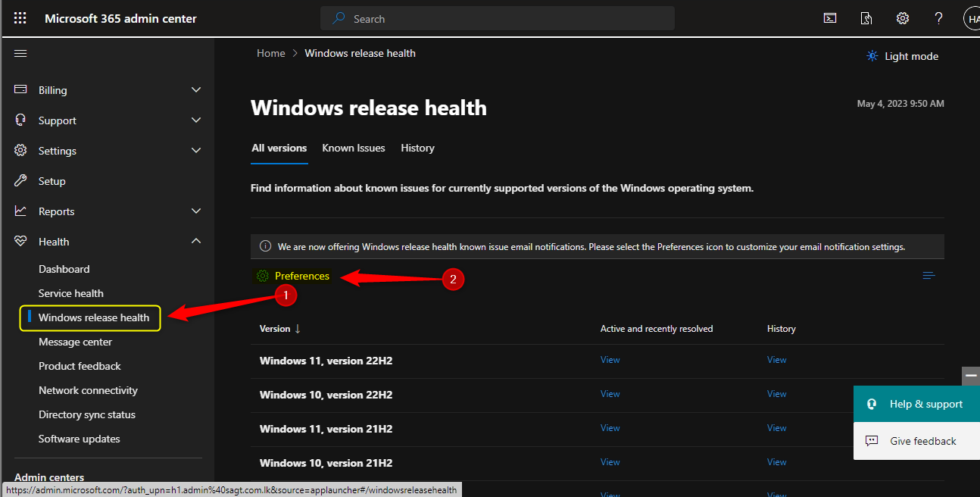Switch to the All versions tab

point(279,148)
